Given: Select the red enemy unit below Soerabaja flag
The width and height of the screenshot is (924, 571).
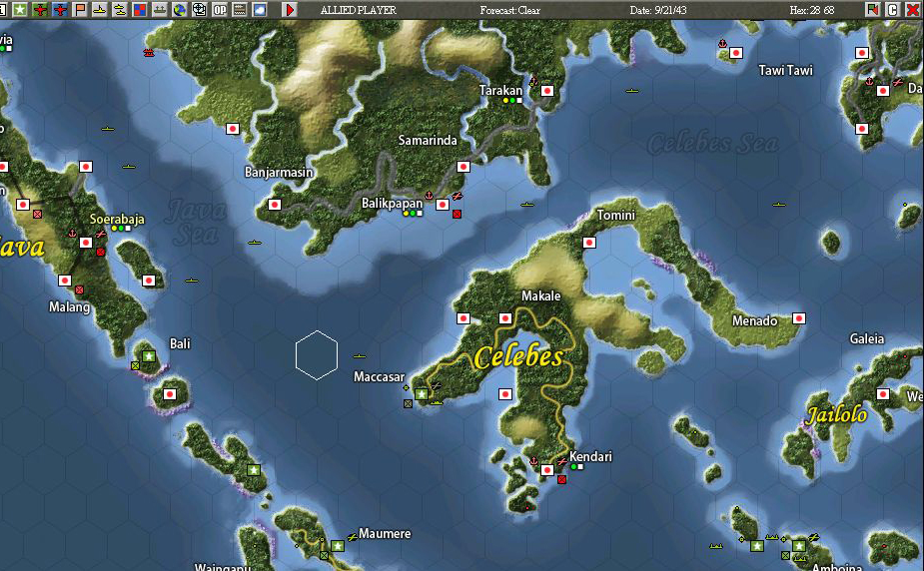Looking at the screenshot, I should (100, 252).
